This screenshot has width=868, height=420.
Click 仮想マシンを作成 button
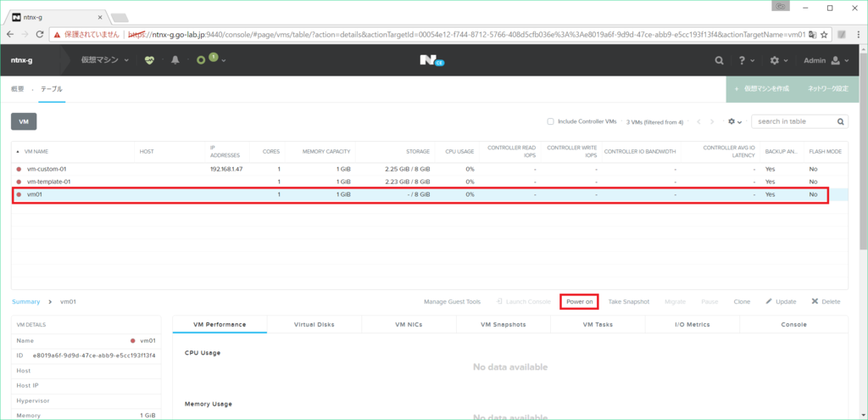click(762, 89)
